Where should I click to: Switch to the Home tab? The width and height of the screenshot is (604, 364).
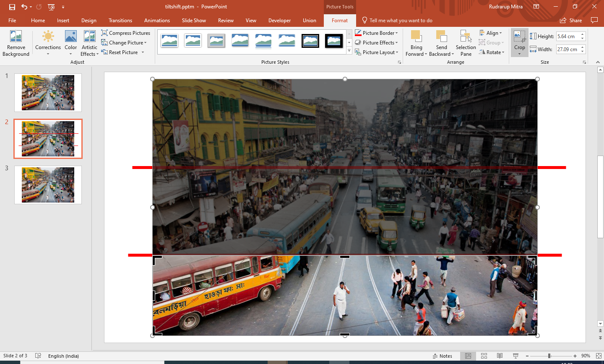point(38,20)
